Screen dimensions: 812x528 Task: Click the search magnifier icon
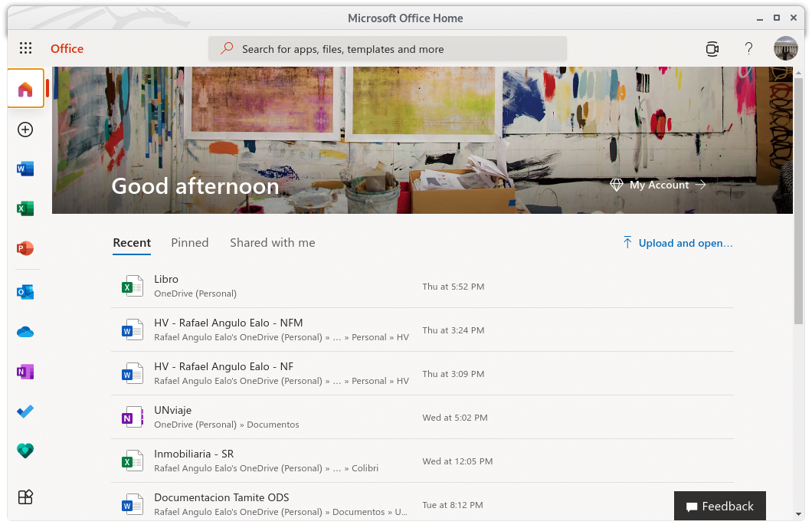click(226, 49)
